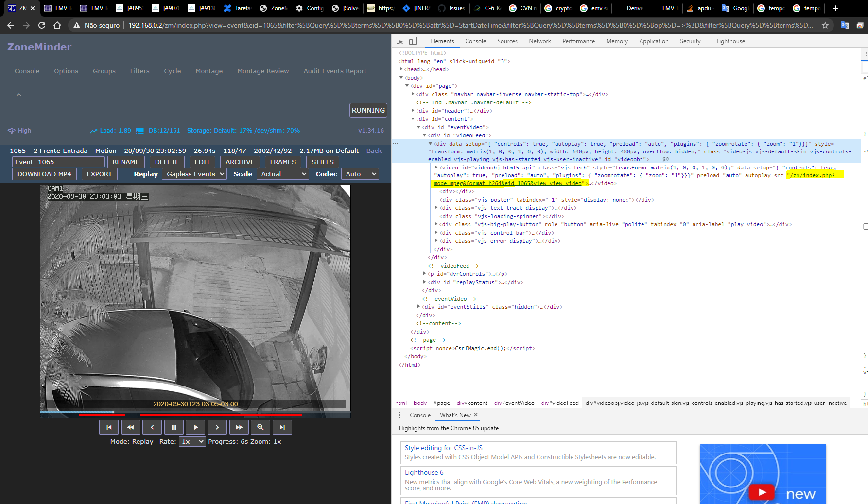The image size is (868, 504).
Task: Open the Style editing for CSS-in-JS link
Action: pos(443,448)
